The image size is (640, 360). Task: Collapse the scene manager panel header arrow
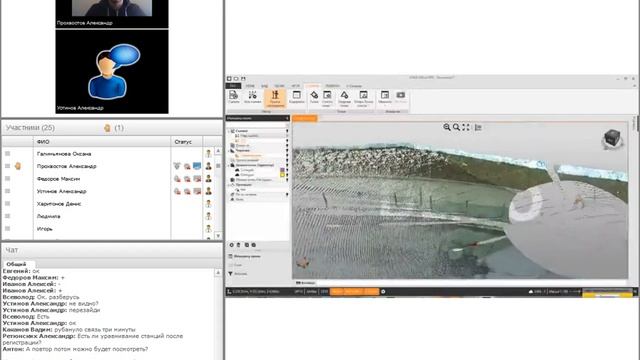point(287,118)
